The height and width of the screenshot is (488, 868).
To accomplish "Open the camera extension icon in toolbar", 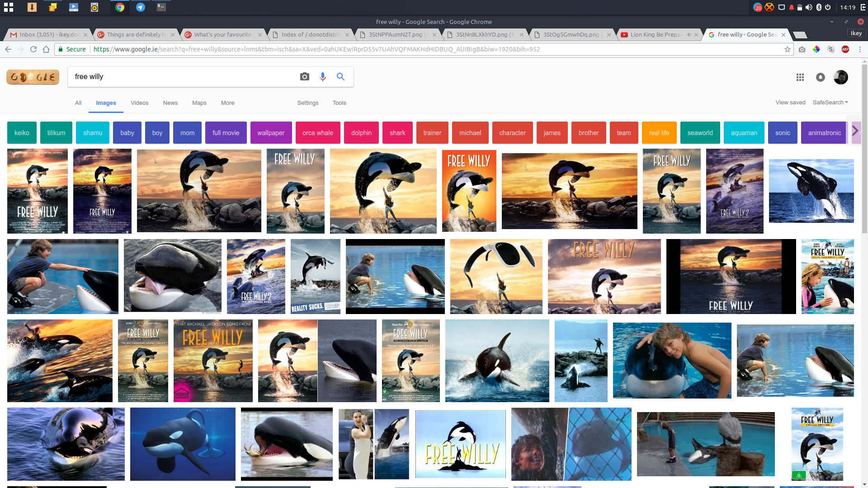I will click(x=802, y=49).
